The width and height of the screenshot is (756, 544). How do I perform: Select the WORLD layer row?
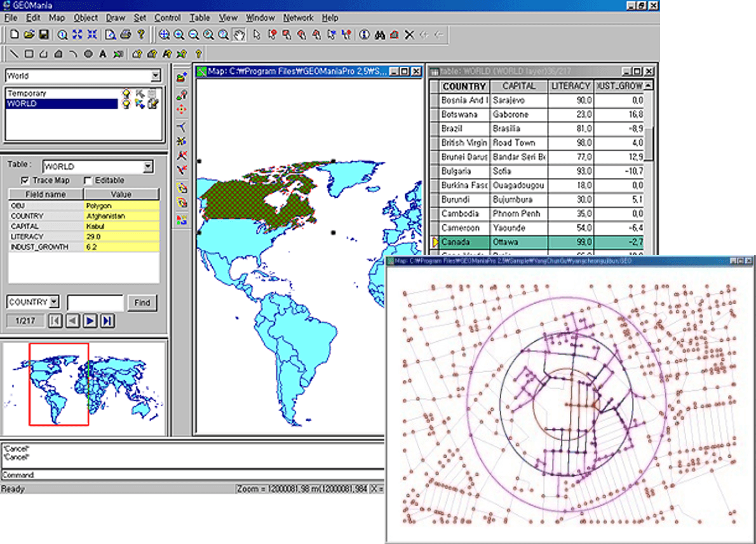(61, 103)
